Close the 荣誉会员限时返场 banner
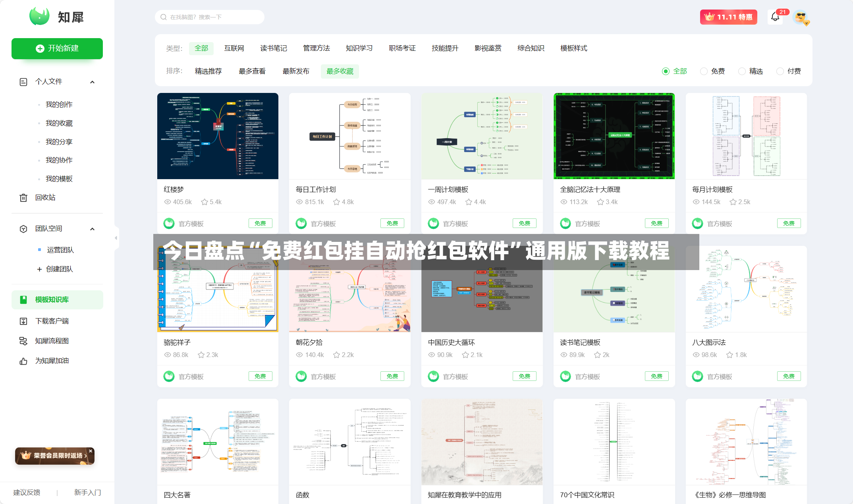Image resolution: width=853 pixels, height=504 pixels. pos(91,451)
